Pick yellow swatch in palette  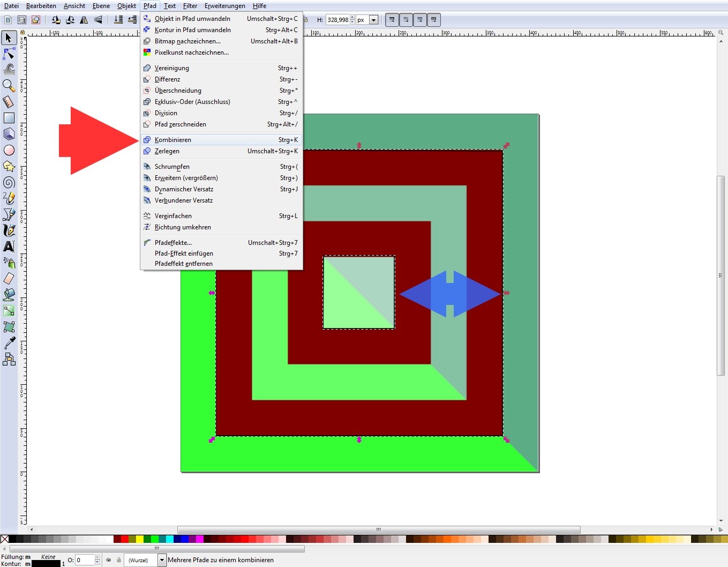[x=139, y=539]
